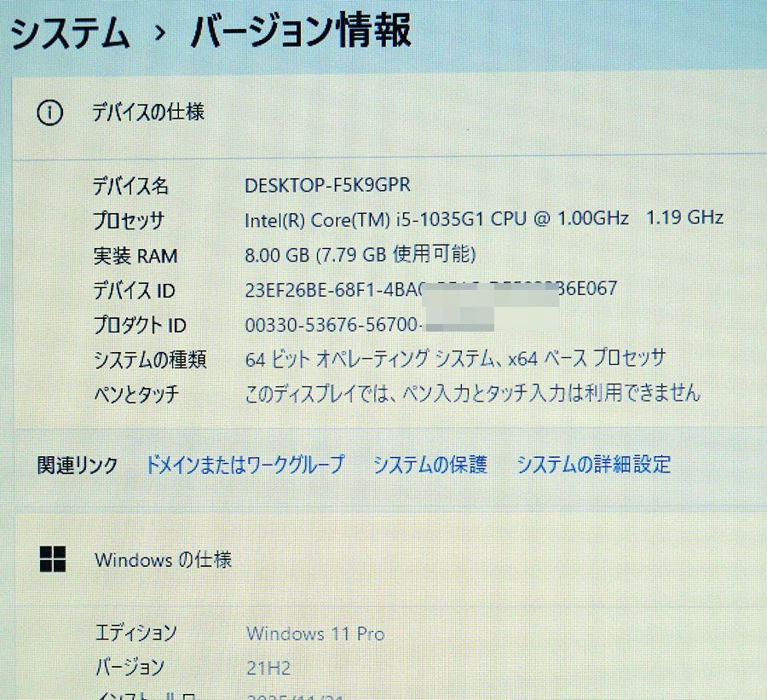
Task: Click the デバイス名 label
Action: [130, 186]
